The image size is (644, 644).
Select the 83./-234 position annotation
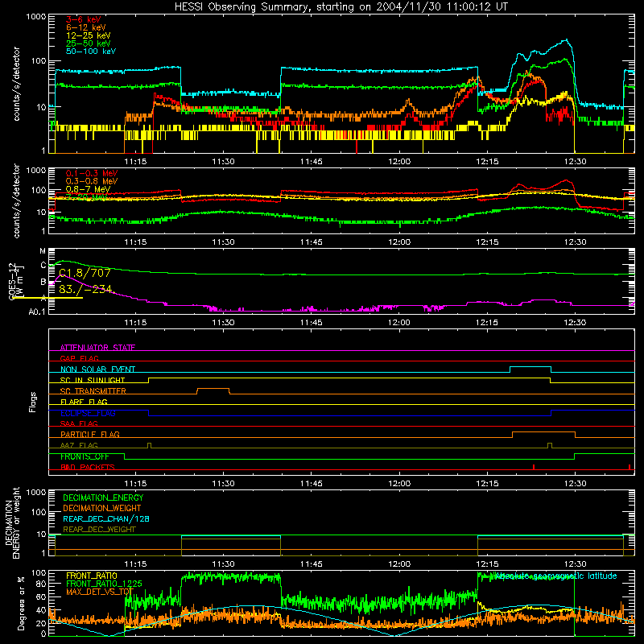[85, 289]
